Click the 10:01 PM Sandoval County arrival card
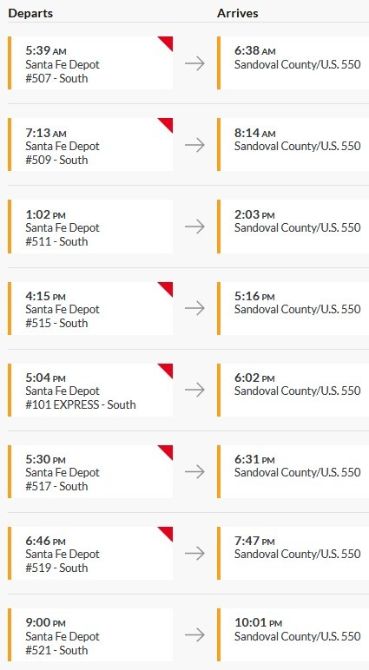This screenshot has height=670, width=369. point(293,635)
